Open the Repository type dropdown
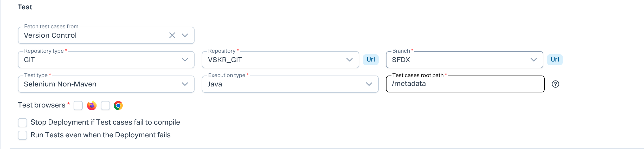 [x=185, y=60]
